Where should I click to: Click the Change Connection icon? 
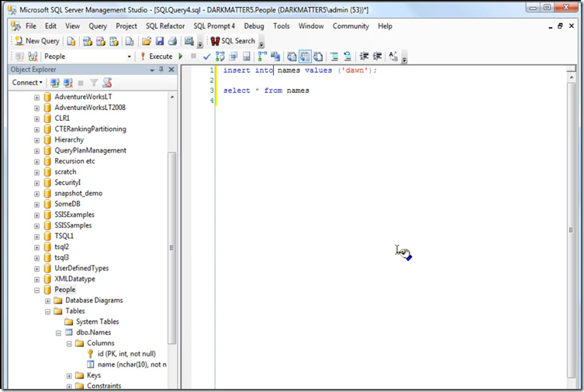(33, 57)
